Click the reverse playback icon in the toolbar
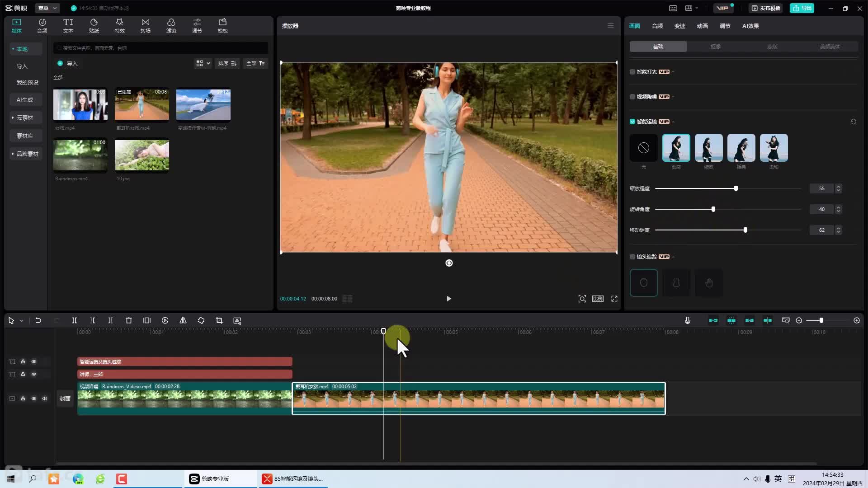The width and height of the screenshot is (868, 488). pos(165,320)
